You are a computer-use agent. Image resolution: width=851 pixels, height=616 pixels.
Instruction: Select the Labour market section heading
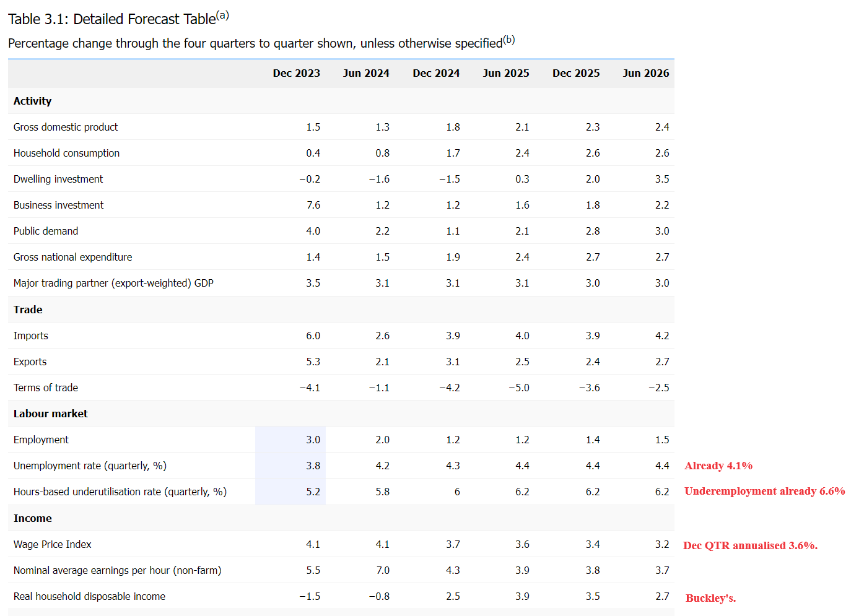pos(50,414)
